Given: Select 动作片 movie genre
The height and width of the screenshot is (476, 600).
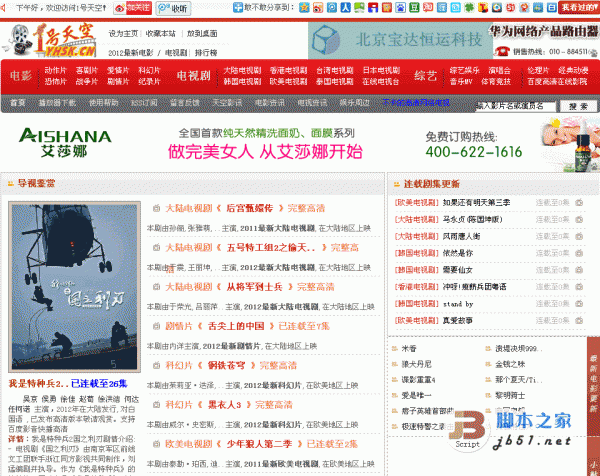Looking at the screenshot, I should coord(55,70).
